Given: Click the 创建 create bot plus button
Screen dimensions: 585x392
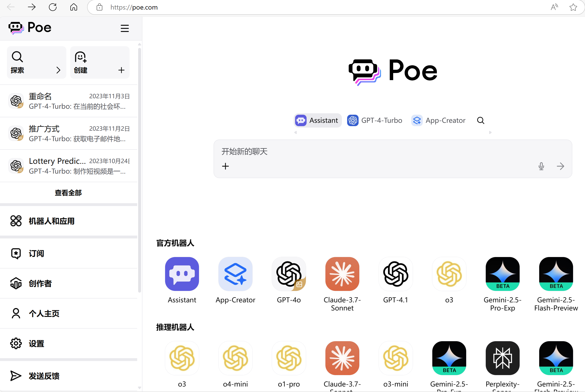Looking at the screenshot, I should click(x=121, y=70).
